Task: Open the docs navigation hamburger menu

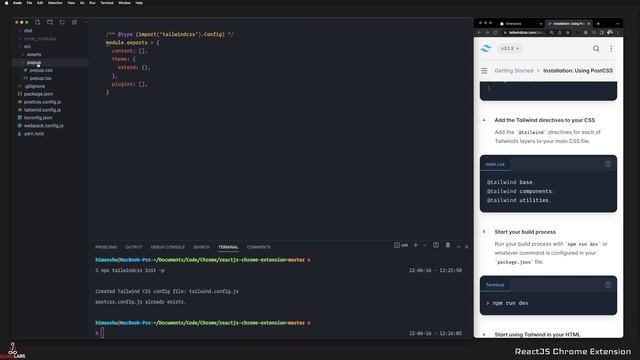Action: tap(484, 71)
